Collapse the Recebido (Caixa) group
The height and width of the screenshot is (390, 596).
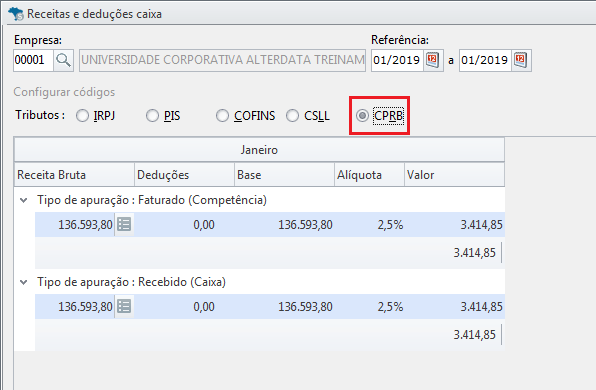(24, 282)
